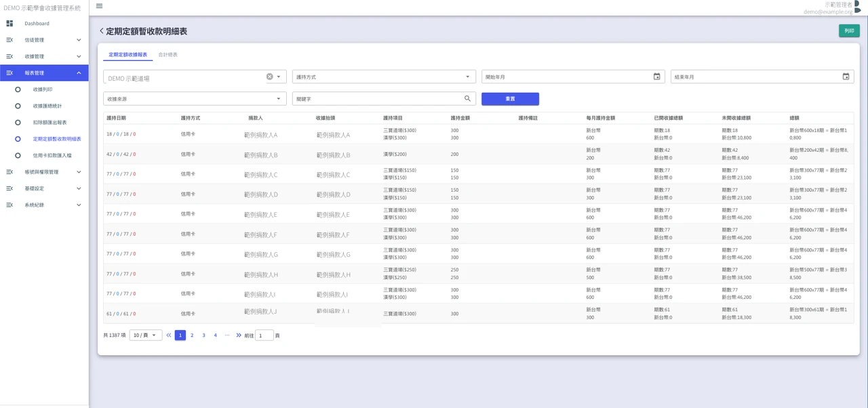
Task: Click the 示範管理者 user name at top right
Action: 838,4
